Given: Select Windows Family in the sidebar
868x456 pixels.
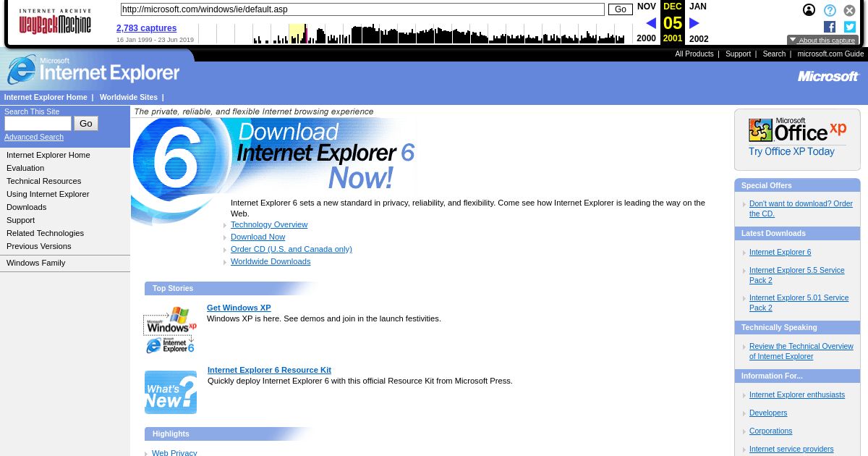Looking at the screenshot, I should coord(35,263).
